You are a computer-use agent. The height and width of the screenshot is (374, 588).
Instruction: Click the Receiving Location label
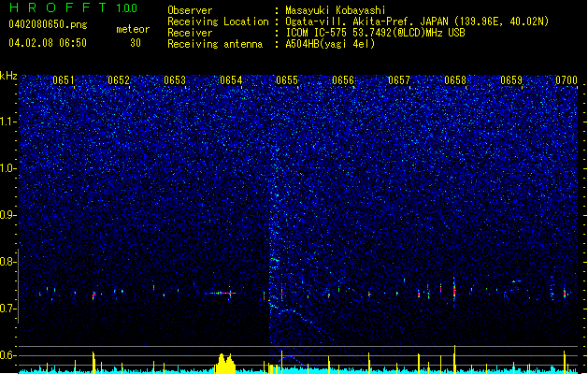(218, 22)
